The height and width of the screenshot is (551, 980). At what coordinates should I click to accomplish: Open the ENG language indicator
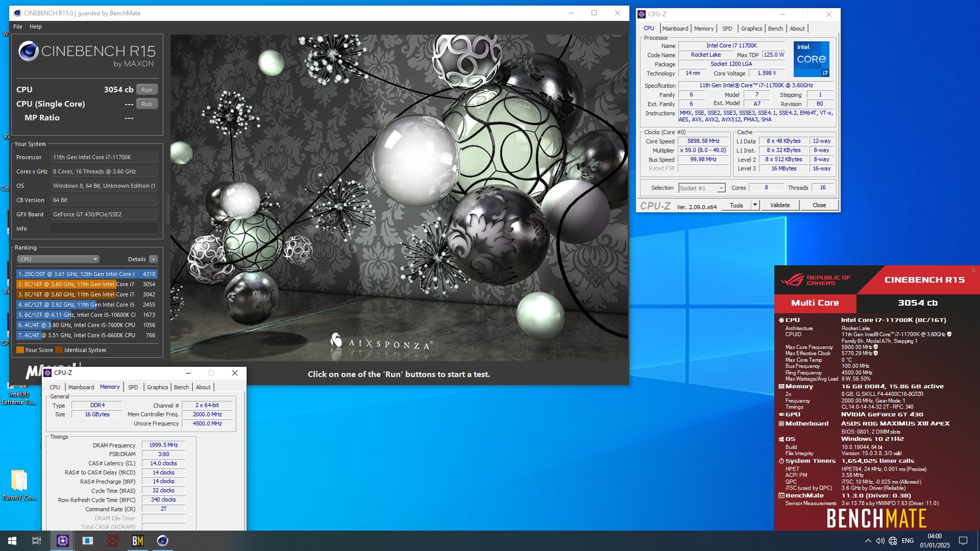(908, 541)
